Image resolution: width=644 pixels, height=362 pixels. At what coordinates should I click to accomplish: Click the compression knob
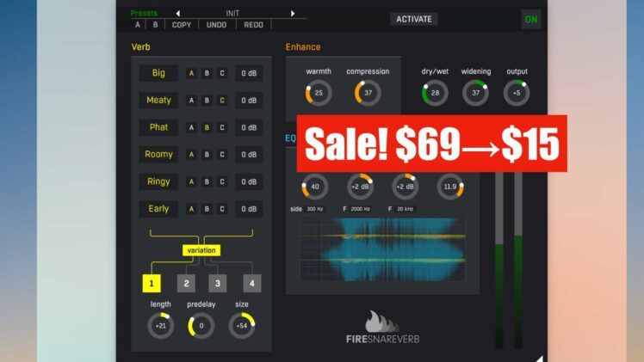click(368, 93)
